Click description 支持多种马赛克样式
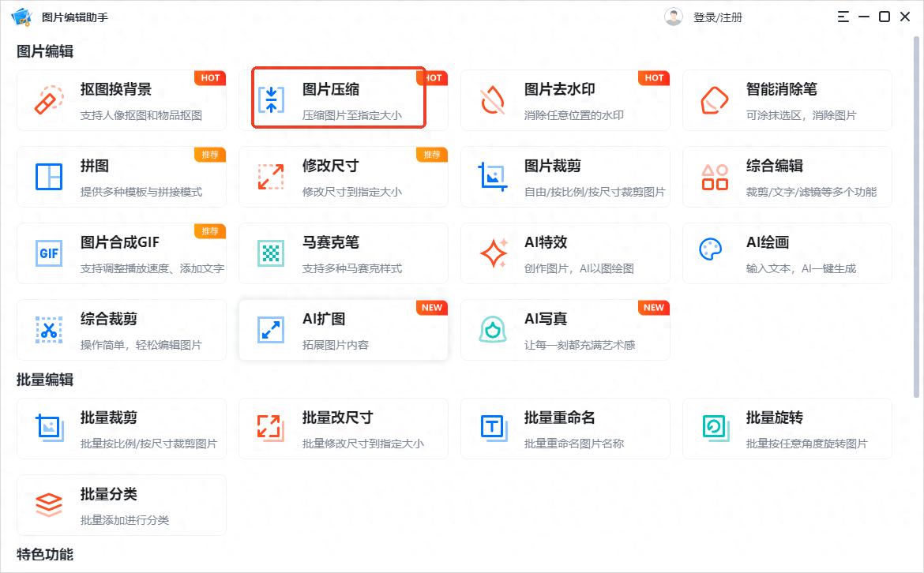The image size is (924, 573). tap(352, 268)
